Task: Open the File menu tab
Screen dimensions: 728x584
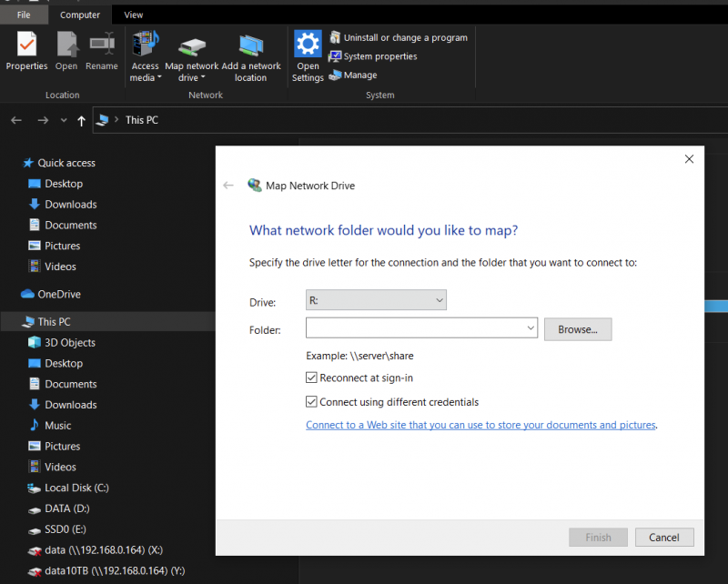Action: click(x=24, y=15)
